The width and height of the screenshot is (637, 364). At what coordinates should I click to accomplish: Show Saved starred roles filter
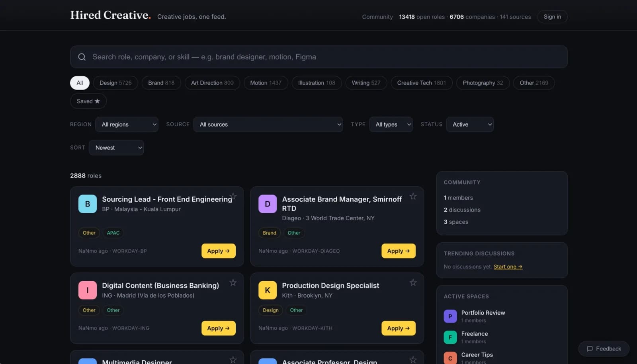88,101
